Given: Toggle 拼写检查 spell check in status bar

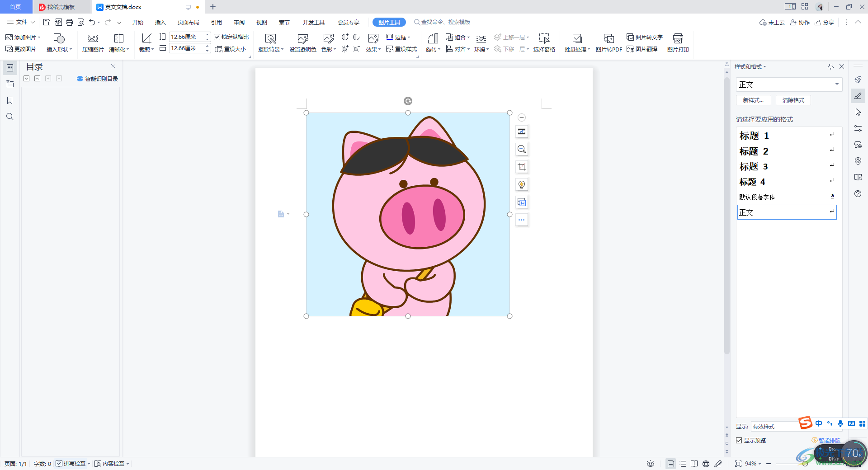Looking at the screenshot, I should pyautogui.click(x=73, y=464).
